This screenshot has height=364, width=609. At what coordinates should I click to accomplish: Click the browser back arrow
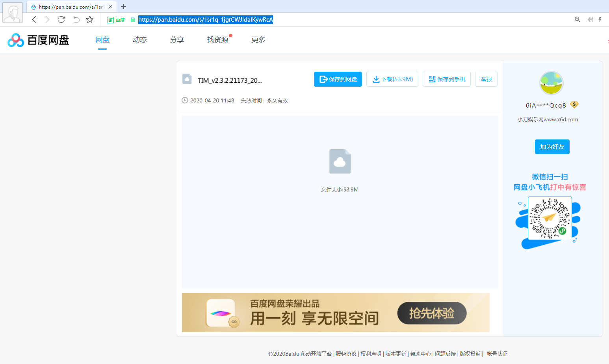coord(34,19)
